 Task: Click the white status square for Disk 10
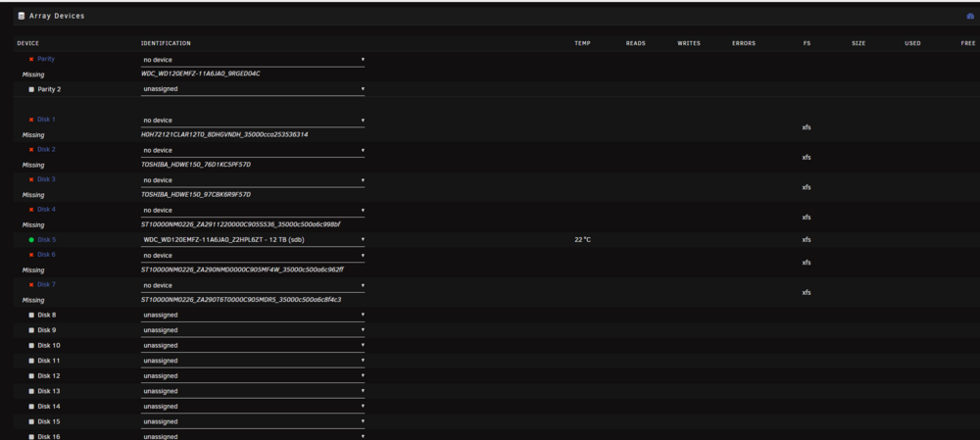coord(31,346)
